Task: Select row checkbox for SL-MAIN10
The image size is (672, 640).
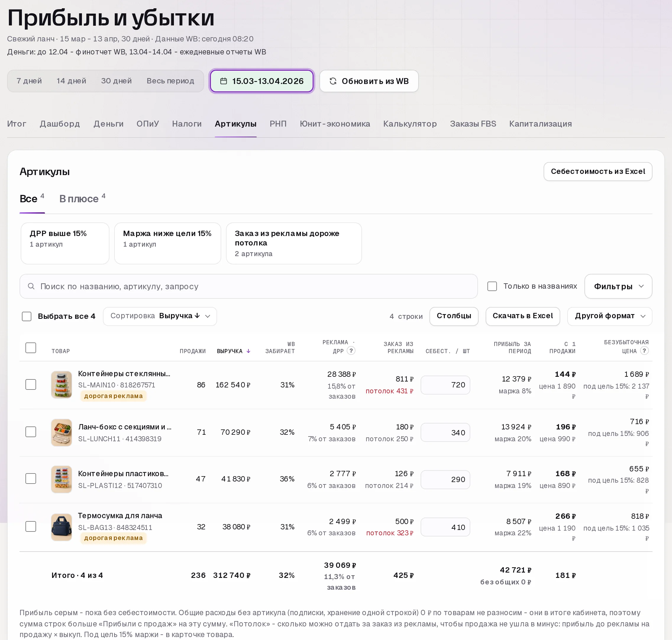Action: pyautogui.click(x=31, y=384)
